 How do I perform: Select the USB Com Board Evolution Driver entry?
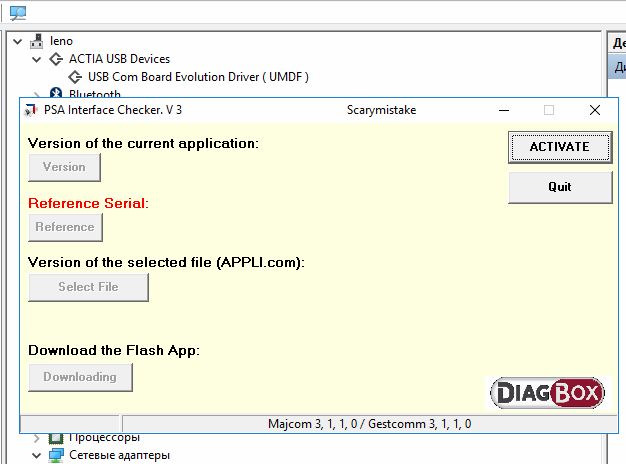[198, 77]
